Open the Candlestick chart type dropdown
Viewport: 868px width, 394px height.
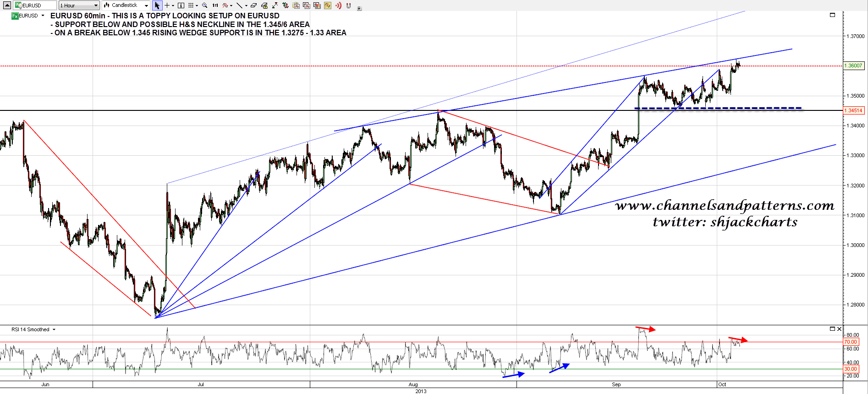click(126, 5)
